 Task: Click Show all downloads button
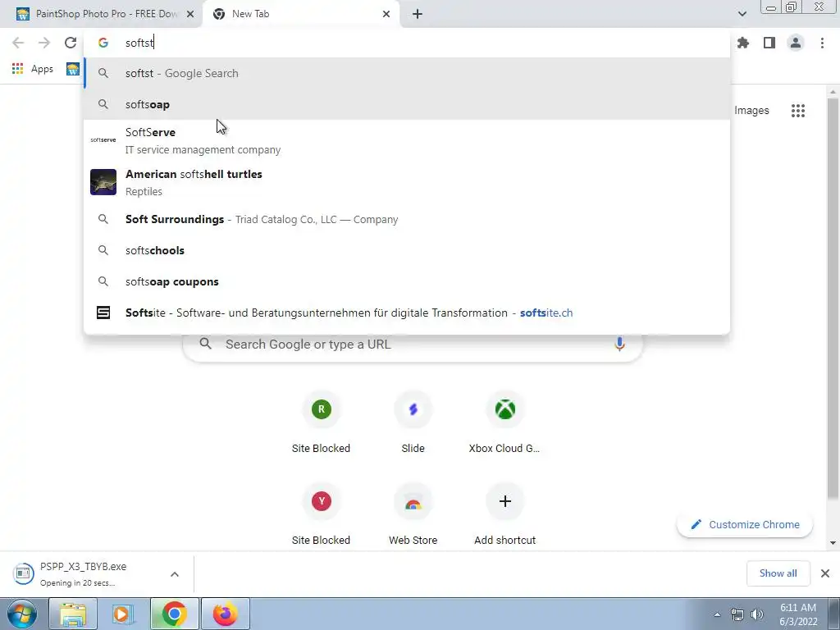[778, 573]
